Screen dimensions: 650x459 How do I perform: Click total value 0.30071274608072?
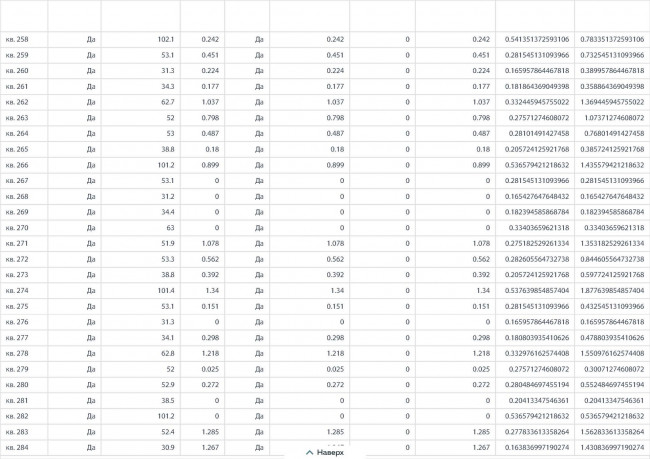tap(614, 369)
